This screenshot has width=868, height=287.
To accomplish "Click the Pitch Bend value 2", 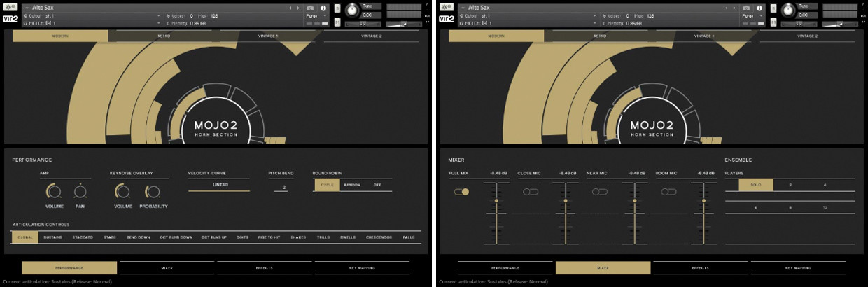I will click(284, 188).
